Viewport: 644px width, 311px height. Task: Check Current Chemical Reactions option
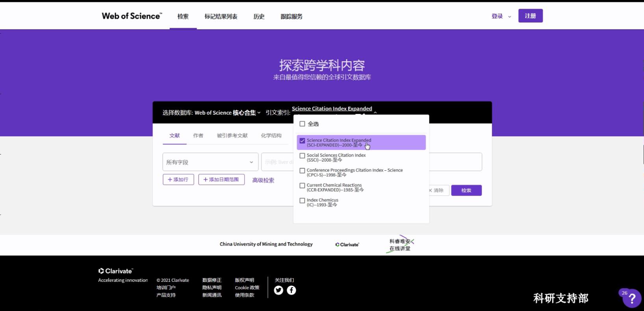pyautogui.click(x=303, y=186)
